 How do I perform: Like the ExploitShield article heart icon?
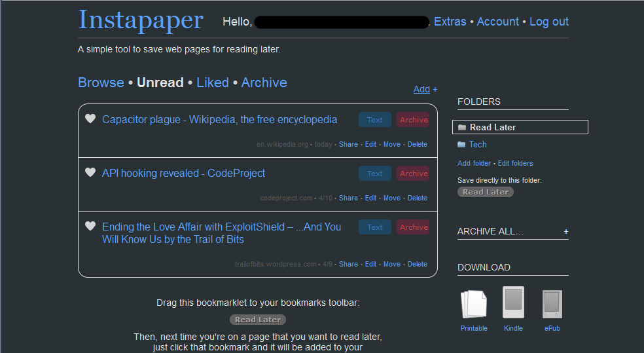pyautogui.click(x=90, y=226)
